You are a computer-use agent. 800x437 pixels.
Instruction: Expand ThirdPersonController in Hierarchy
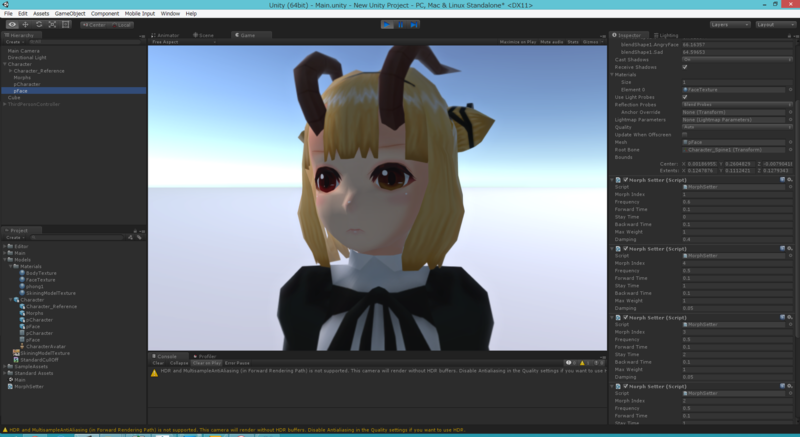click(x=5, y=104)
